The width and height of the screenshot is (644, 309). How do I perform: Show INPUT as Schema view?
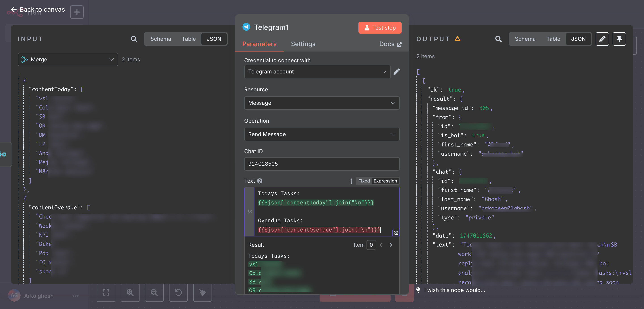tap(161, 39)
